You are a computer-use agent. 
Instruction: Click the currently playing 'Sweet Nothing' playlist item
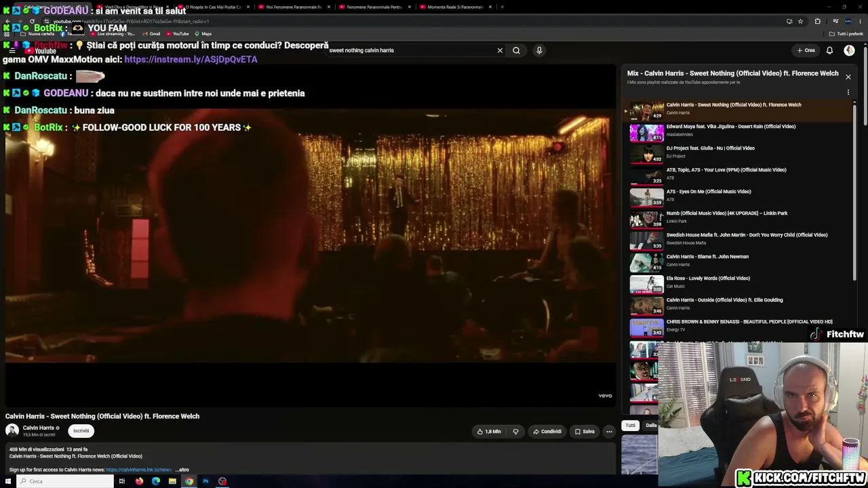point(738,110)
